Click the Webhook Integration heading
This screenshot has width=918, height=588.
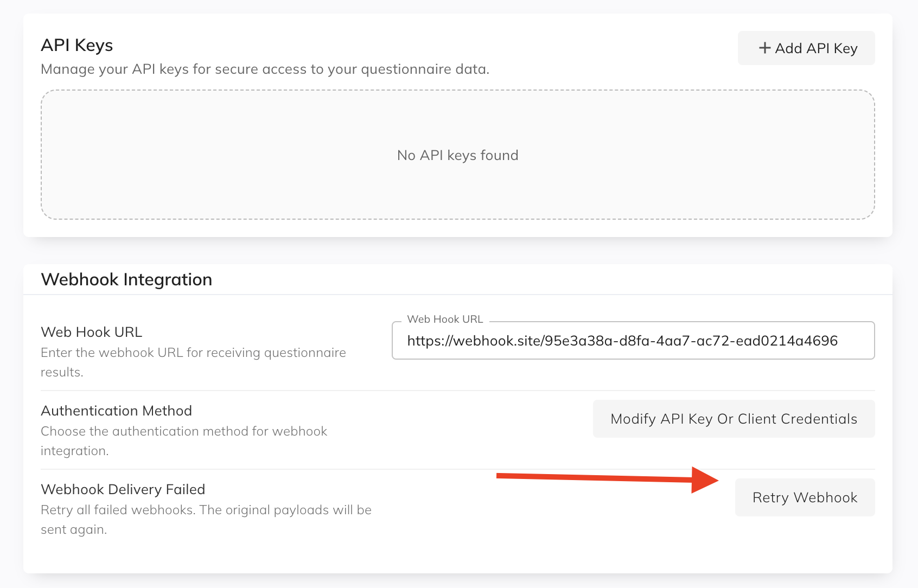(126, 279)
